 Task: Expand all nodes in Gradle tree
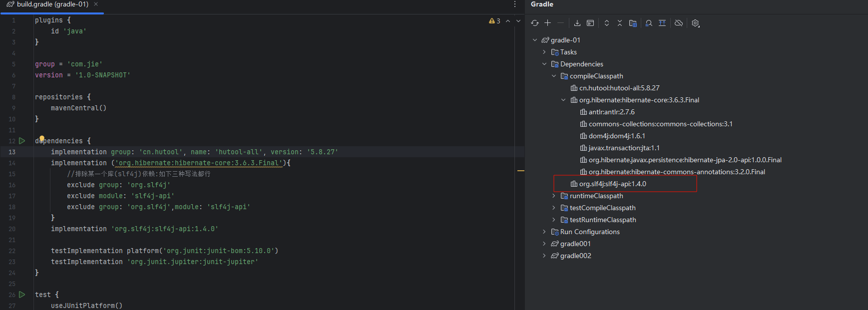(607, 23)
